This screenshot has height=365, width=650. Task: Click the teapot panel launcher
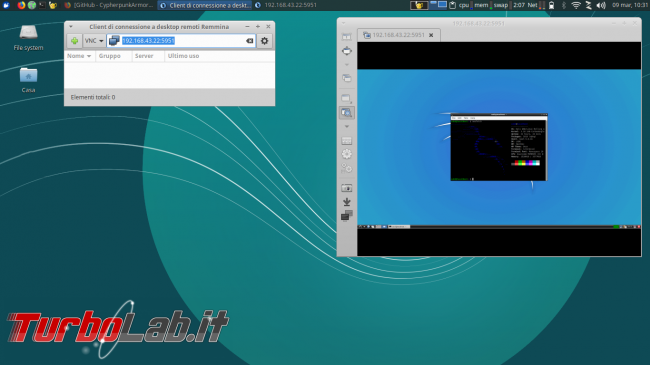(53, 5)
